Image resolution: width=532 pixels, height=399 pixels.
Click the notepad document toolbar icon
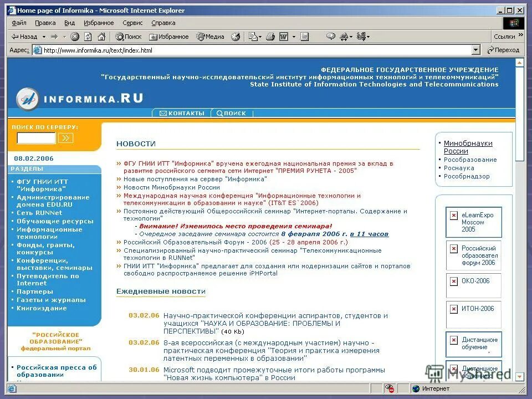pos(304,37)
